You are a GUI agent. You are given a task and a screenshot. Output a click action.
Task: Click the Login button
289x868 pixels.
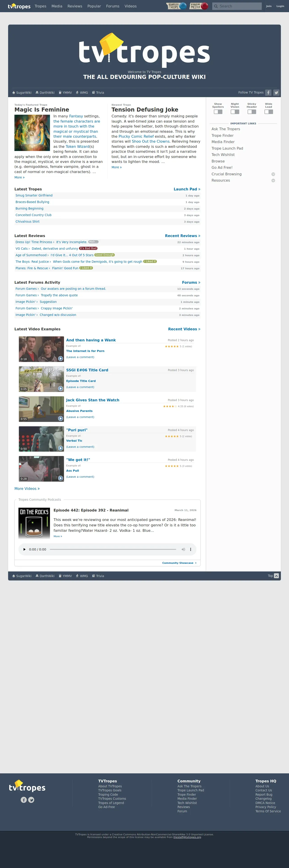pos(280,6)
